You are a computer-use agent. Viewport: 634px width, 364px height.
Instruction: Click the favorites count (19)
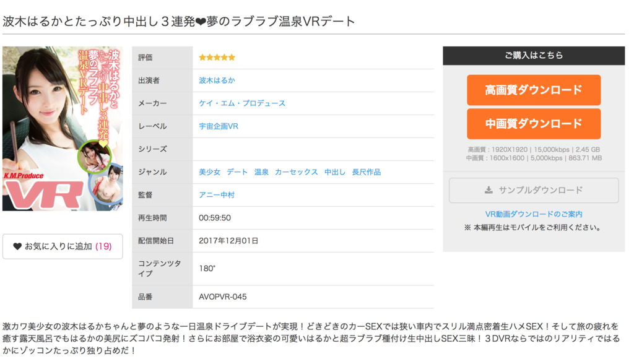tap(103, 246)
